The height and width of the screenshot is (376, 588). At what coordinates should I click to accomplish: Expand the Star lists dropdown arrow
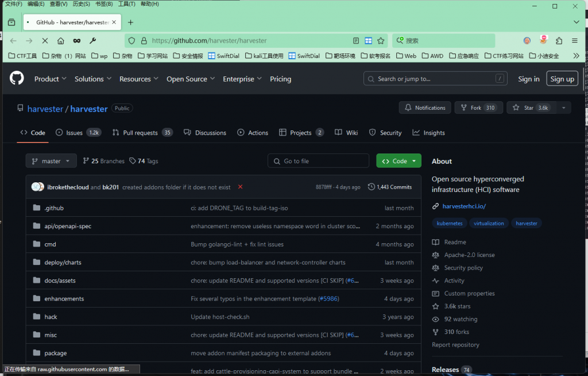tap(563, 108)
